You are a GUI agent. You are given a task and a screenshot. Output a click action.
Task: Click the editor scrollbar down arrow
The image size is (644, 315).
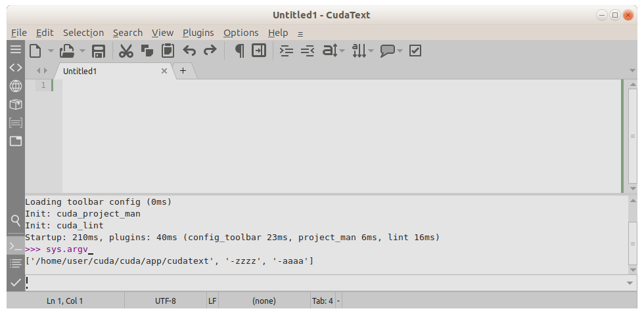tap(632, 188)
